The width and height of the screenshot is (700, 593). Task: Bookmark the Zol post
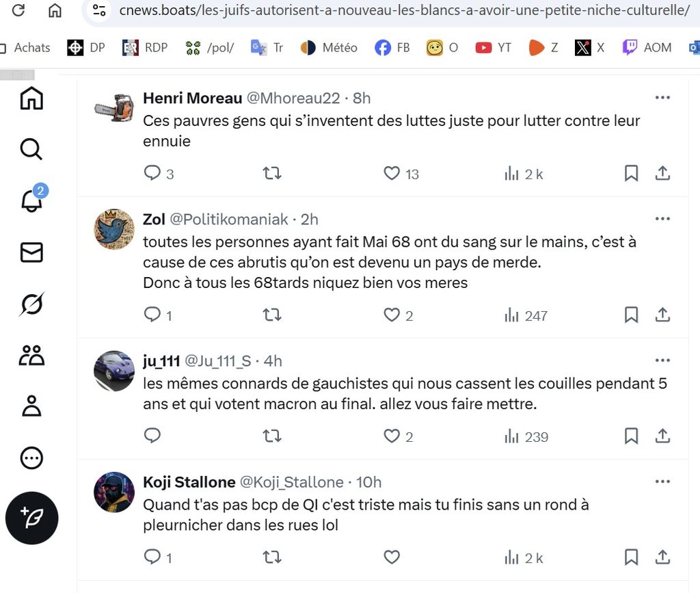[x=631, y=315]
